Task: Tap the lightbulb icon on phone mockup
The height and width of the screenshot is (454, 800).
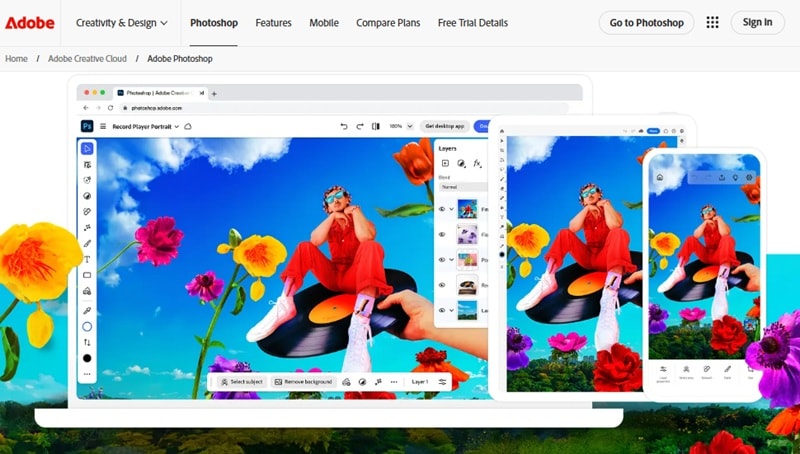Action: (x=735, y=178)
